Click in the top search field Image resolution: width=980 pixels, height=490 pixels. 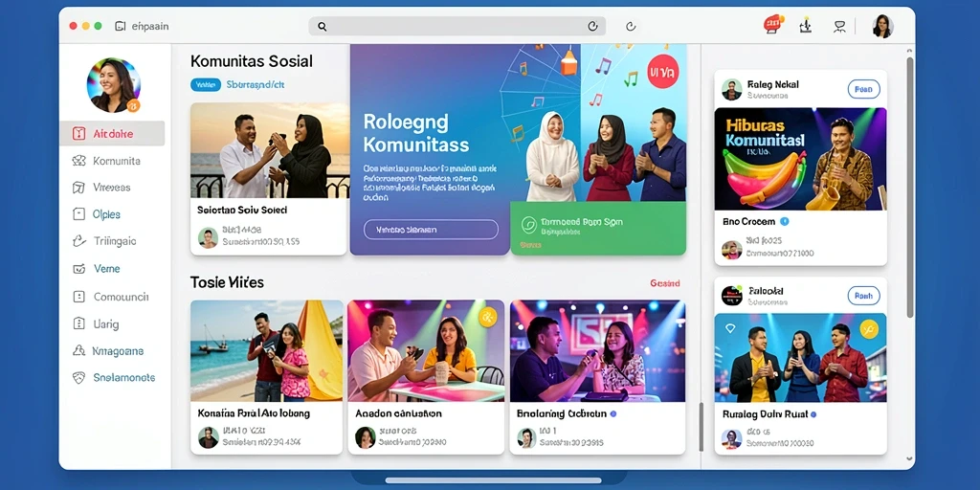pos(457,26)
